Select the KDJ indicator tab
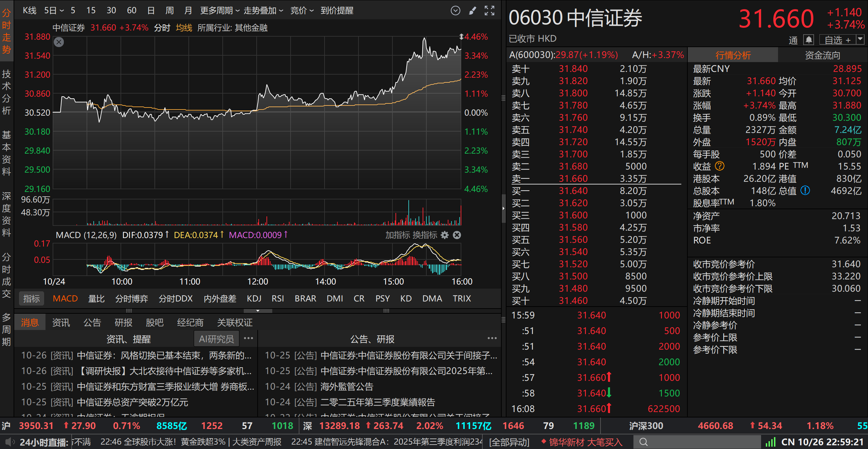This screenshot has height=449, width=868. pyautogui.click(x=254, y=298)
